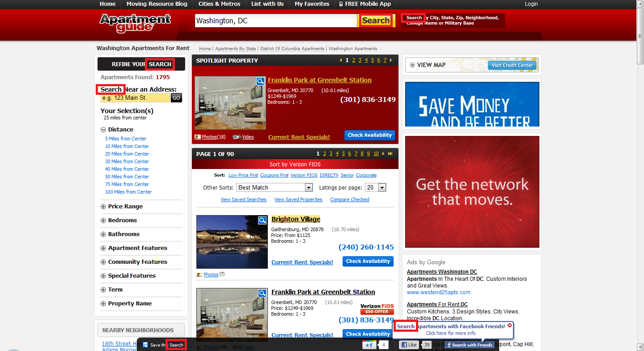The width and height of the screenshot is (644, 351).
Task: Enlarge the Spotlight Franklin Park photo via magnifier
Action: tap(260, 81)
